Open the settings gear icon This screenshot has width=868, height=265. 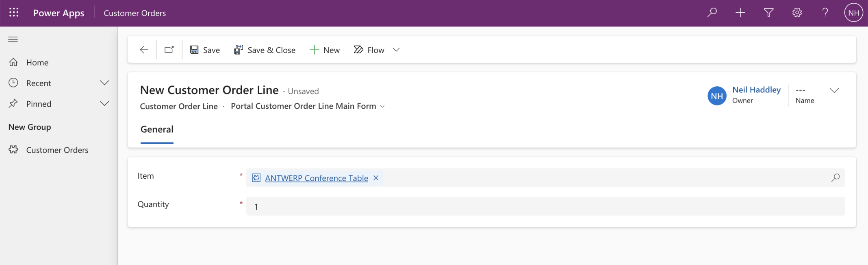tap(797, 13)
